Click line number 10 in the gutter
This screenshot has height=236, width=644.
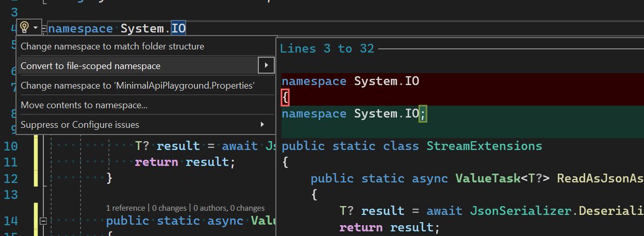[11, 146]
